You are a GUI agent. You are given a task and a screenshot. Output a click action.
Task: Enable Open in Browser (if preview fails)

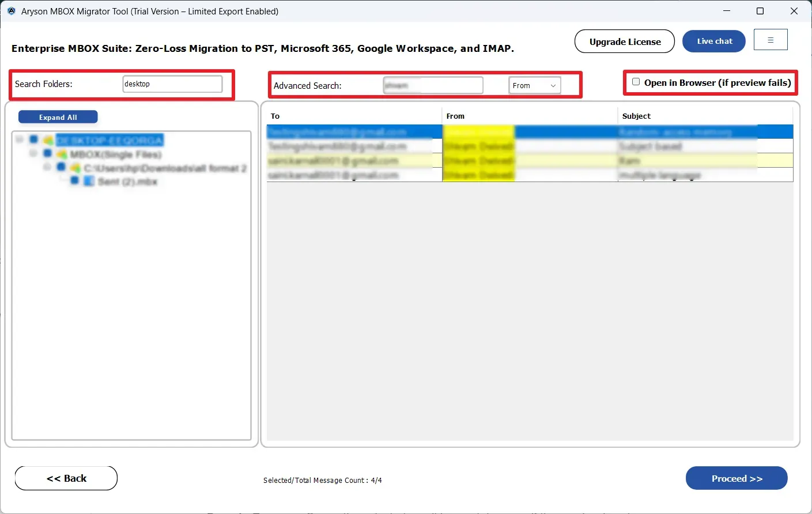click(x=636, y=82)
